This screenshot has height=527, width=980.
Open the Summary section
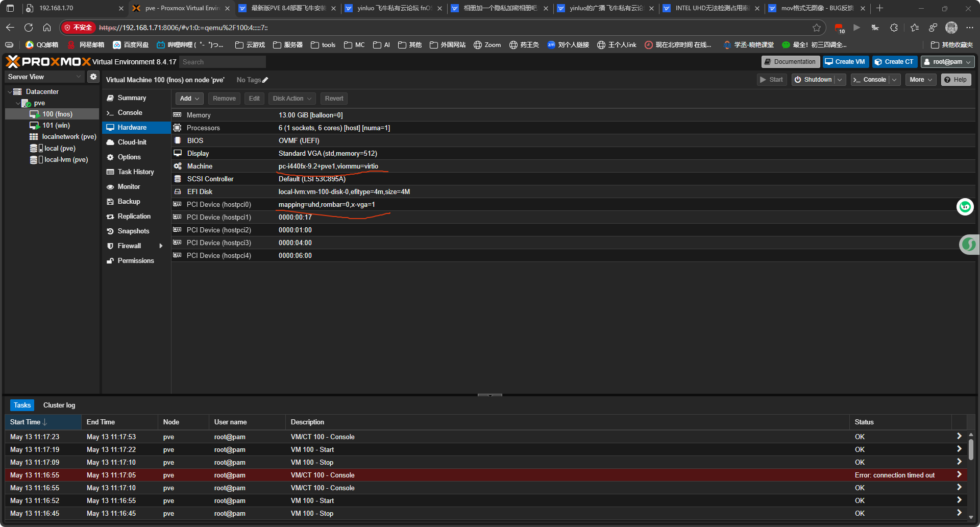(x=136, y=98)
